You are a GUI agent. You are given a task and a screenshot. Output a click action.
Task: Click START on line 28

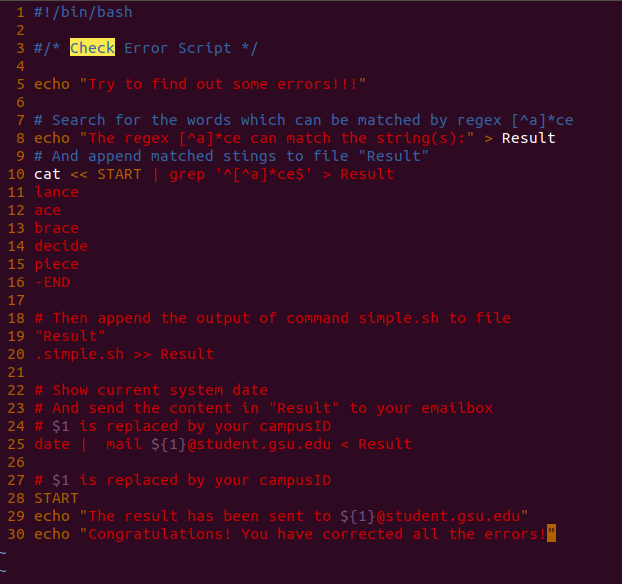56,498
